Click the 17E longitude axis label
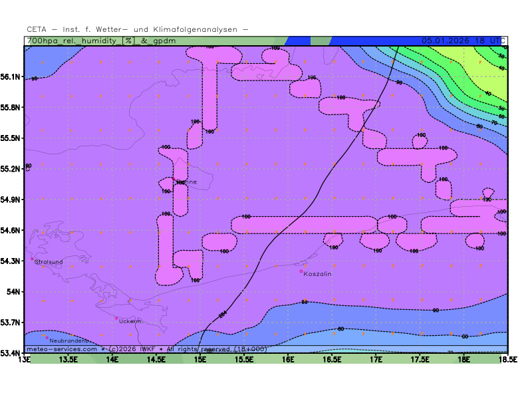Screen dimensions: 532x399 [x=376, y=360]
